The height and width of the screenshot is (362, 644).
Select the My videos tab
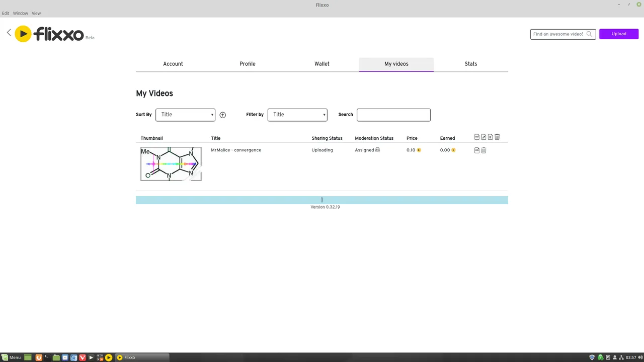click(396, 64)
